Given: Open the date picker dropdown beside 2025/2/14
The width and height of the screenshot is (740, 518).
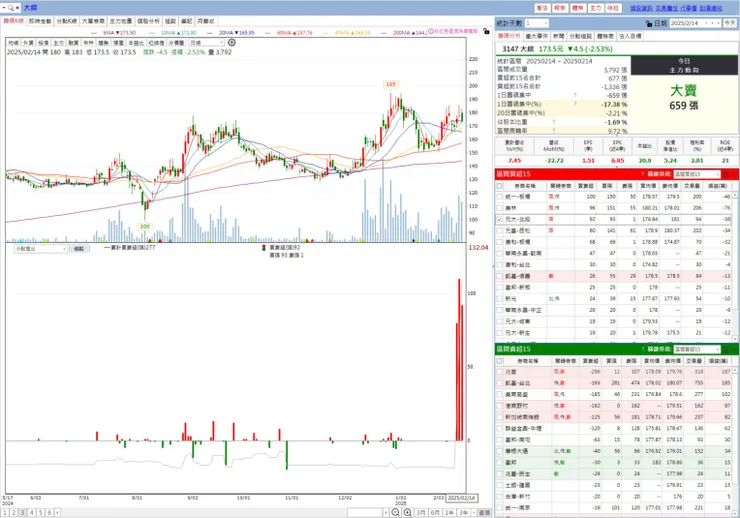Looking at the screenshot, I should point(706,23).
